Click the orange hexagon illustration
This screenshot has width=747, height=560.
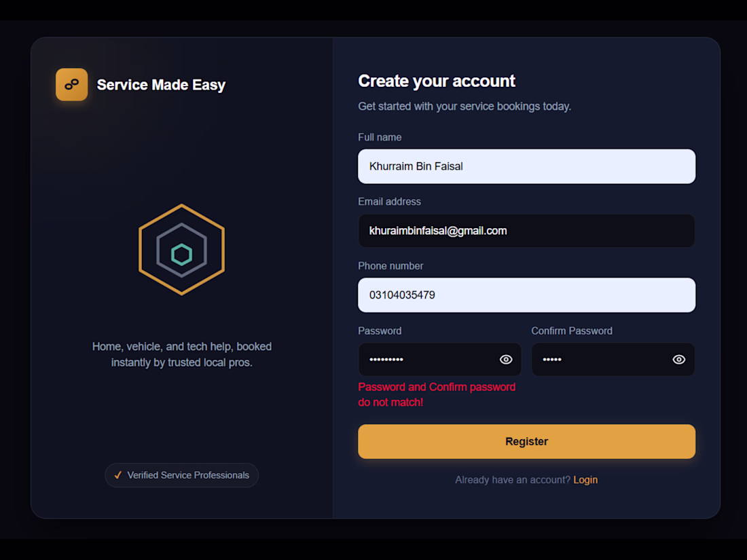(x=181, y=250)
